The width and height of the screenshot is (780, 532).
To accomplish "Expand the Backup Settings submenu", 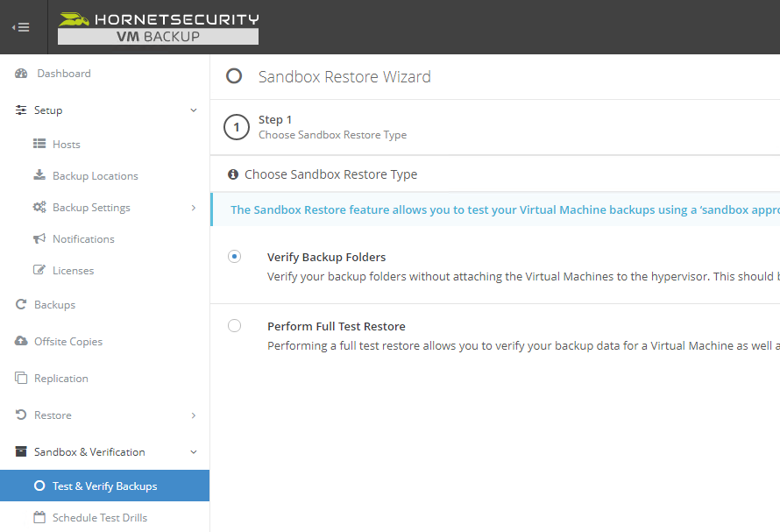I will [194, 207].
